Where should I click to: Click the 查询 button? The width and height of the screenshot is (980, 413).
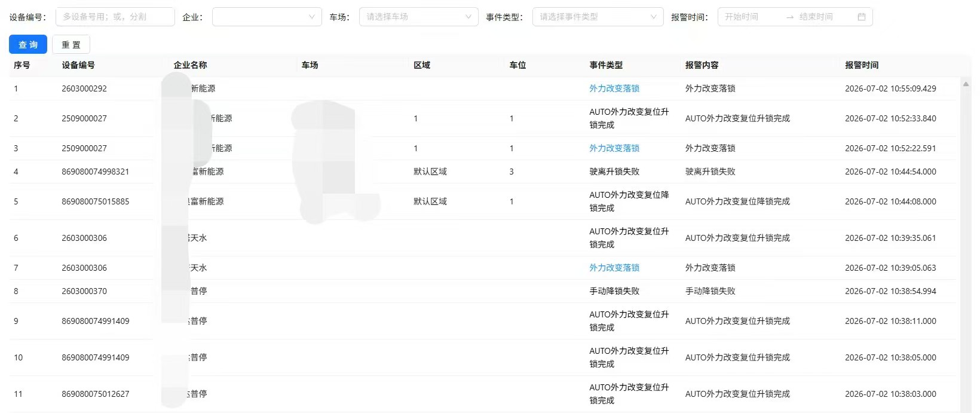pyautogui.click(x=28, y=44)
